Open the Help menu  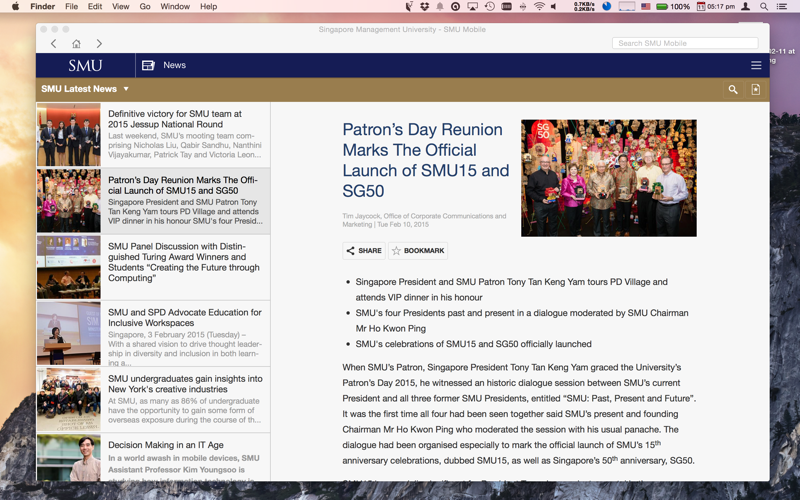pos(208,6)
